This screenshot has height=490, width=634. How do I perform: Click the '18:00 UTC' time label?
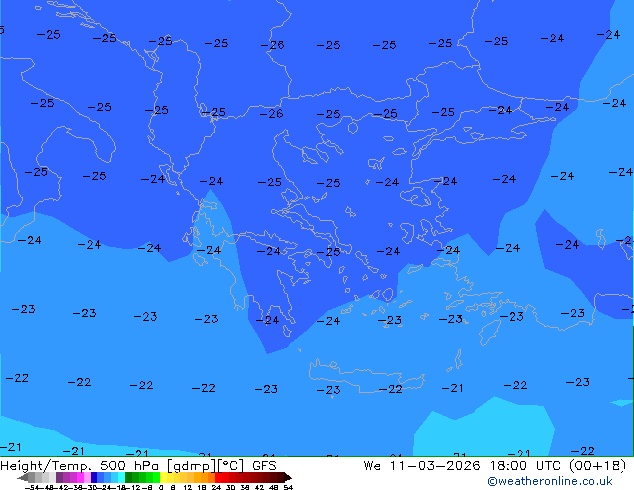click(525, 466)
